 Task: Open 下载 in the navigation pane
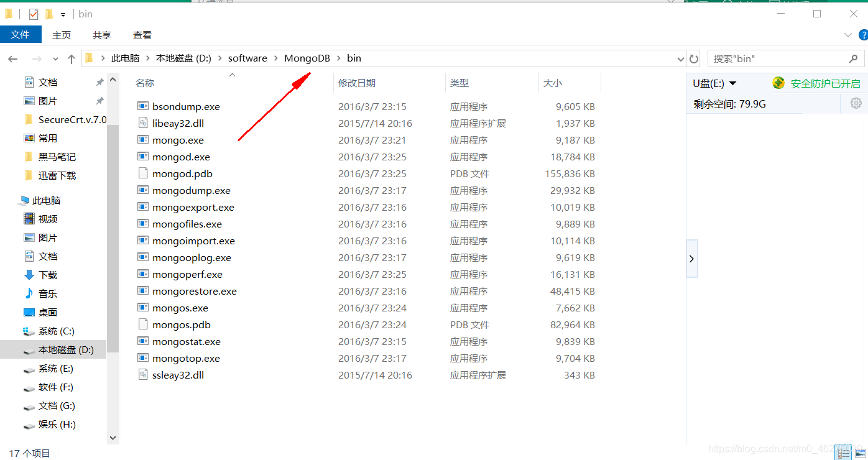point(48,275)
